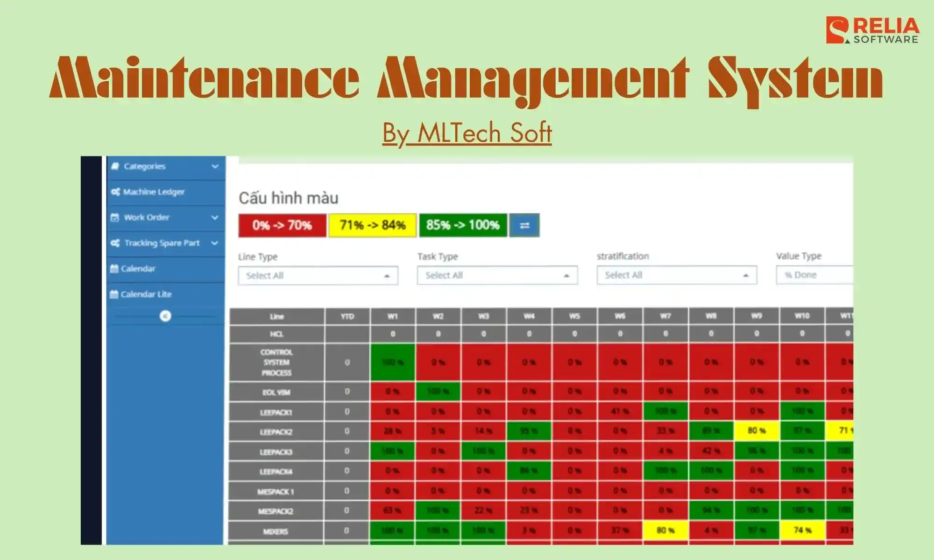Viewport: 934px width, 560px height.
Task: Click the W10 column header
Action: (802, 316)
